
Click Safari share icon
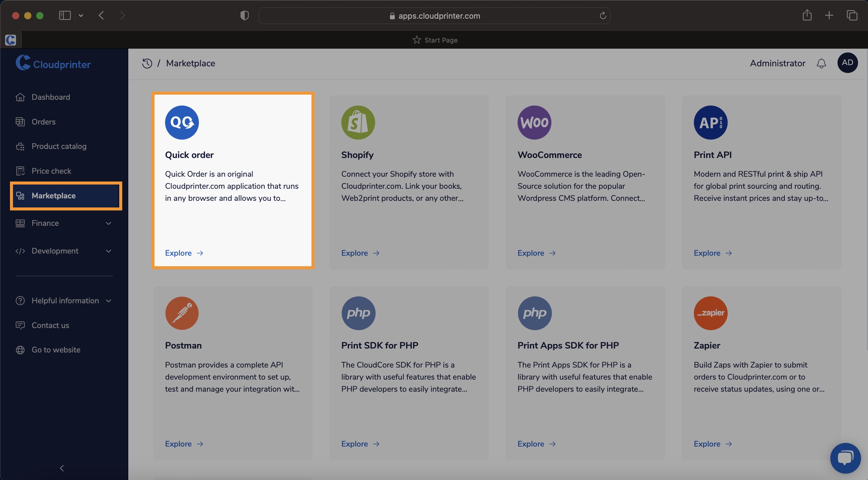807,15
